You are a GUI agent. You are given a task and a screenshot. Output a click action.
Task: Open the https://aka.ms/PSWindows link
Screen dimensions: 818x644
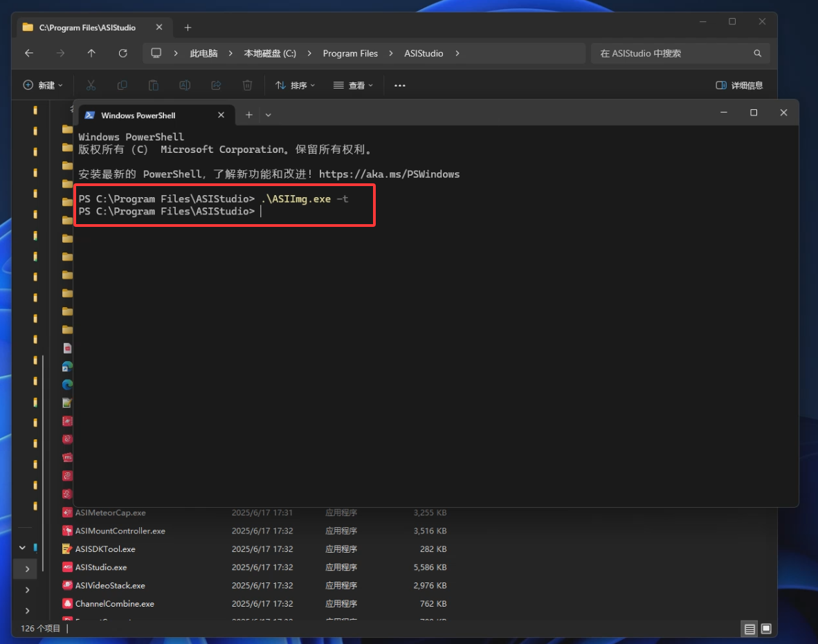(x=389, y=174)
